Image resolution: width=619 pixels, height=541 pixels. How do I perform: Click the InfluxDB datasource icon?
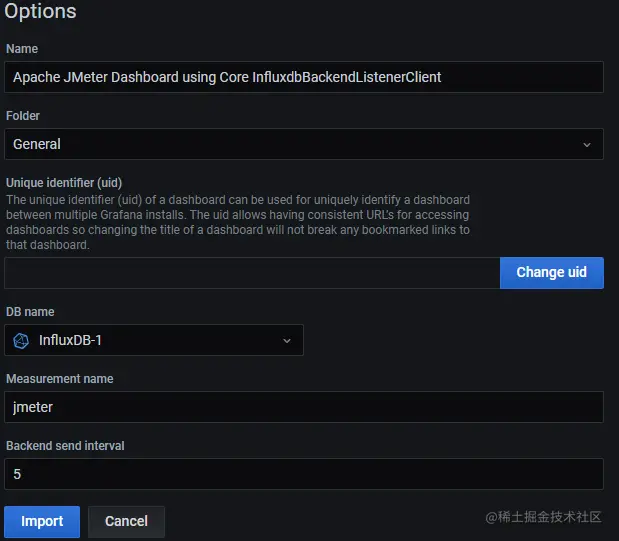(x=21, y=340)
